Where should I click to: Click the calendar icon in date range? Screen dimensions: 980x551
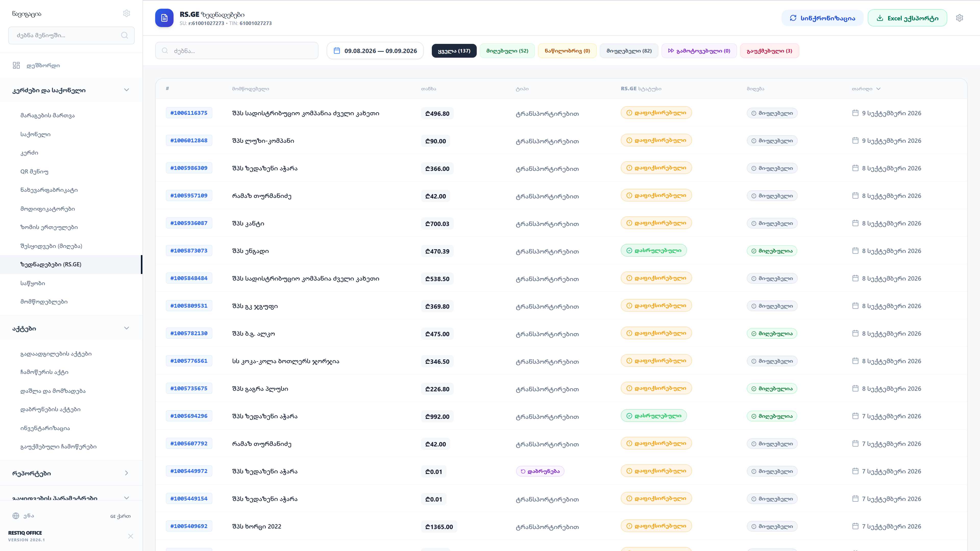[x=337, y=51]
